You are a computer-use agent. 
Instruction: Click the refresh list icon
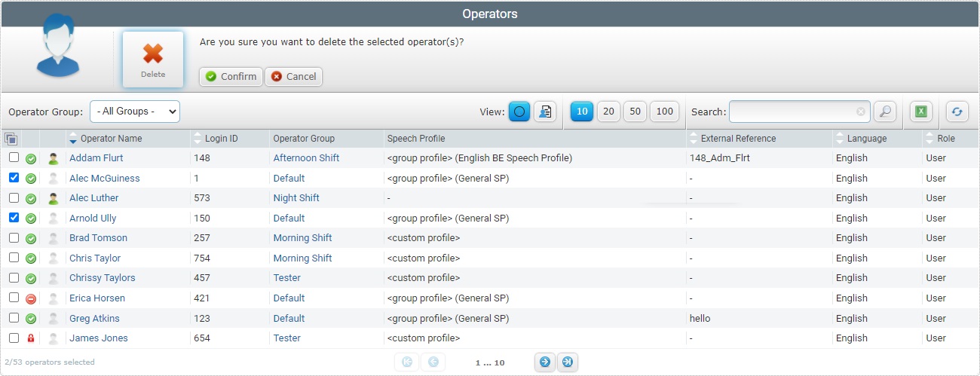pos(957,112)
